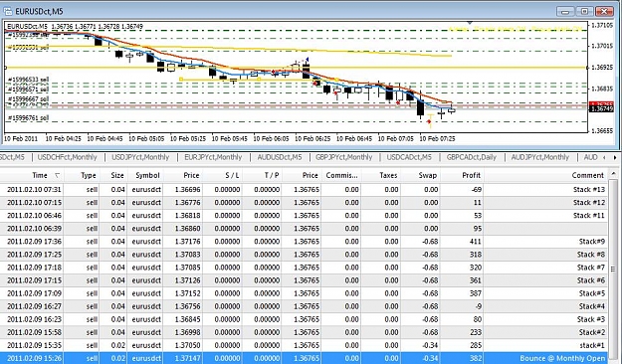Select the order with comment Stack #12
The height and width of the screenshot is (364, 622).
(304, 203)
